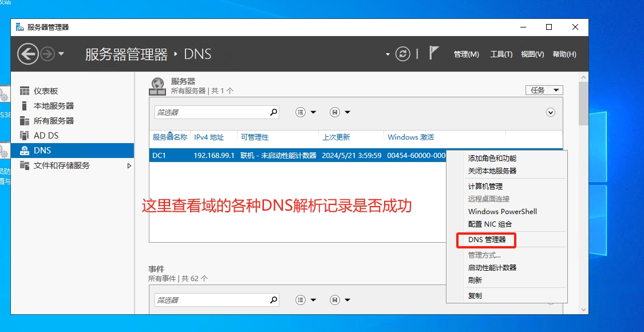The width and height of the screenshot is (644, 332).
Task: Click the vertical scrollbar up arrow
Action: click(x=583, y=77)
